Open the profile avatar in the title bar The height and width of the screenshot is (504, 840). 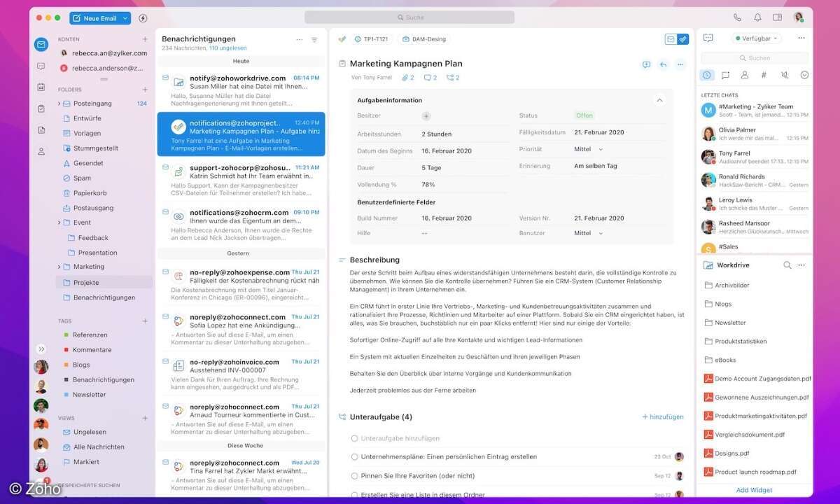tap(798, 17)
